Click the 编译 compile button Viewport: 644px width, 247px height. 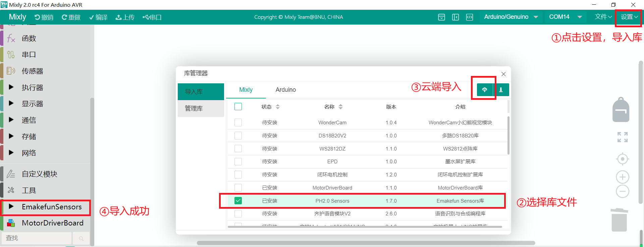[x=98, y=17]
